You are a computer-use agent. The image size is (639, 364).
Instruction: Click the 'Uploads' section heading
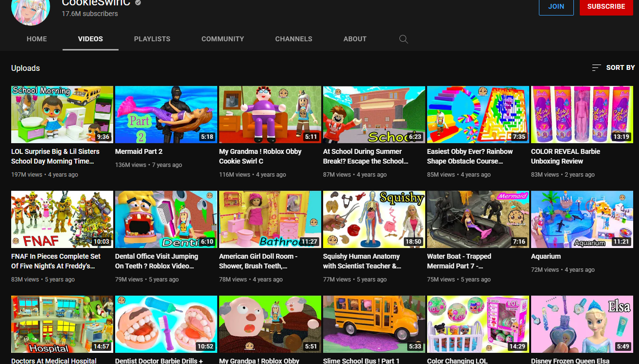coord(26,68)
